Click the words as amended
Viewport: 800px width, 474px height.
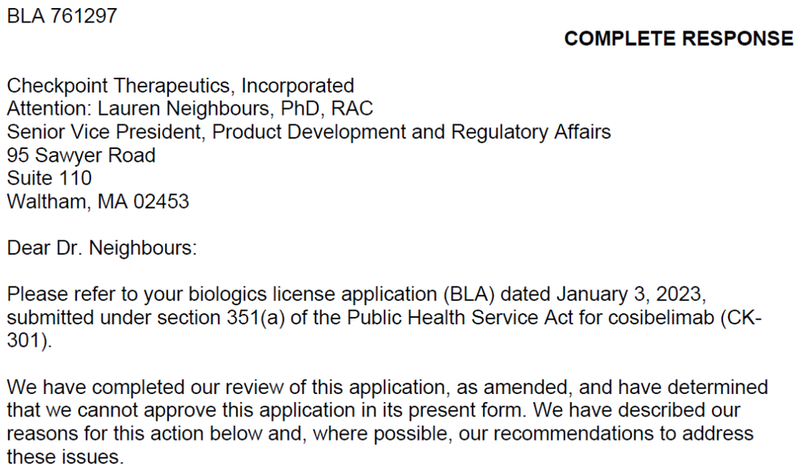(x=512, y=387)
